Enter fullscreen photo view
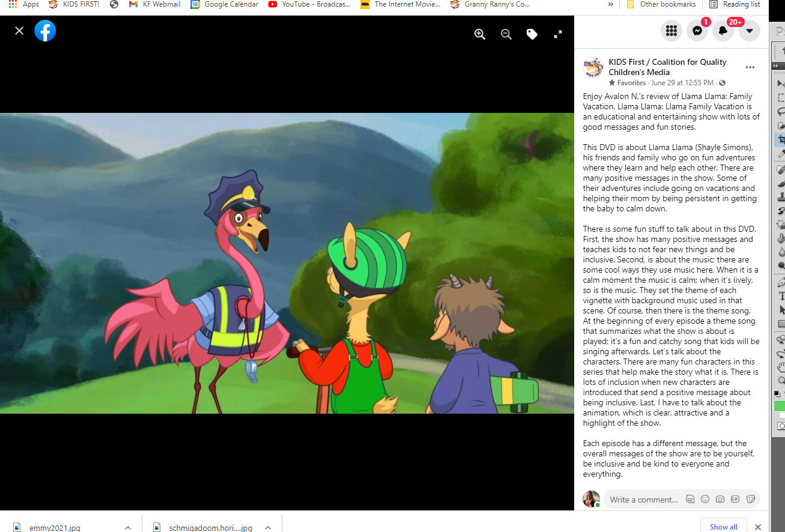This screenshot has width=785, height=532. (x=558, y=34)
